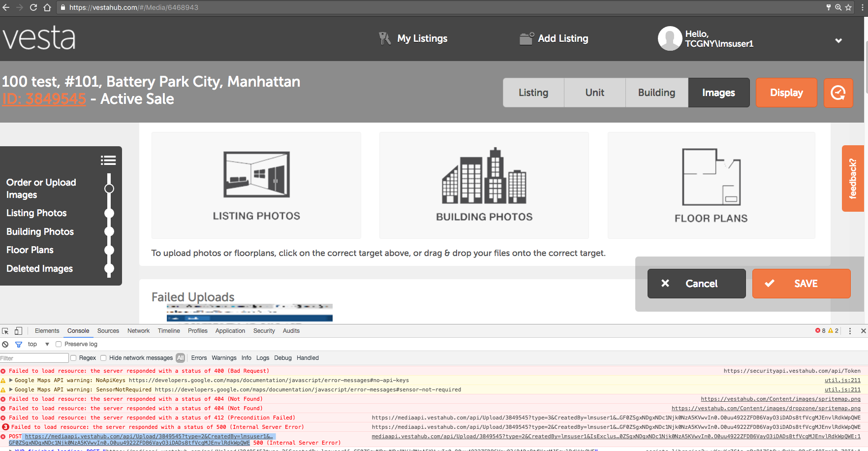Switch to the Building tab

(656, 93)
